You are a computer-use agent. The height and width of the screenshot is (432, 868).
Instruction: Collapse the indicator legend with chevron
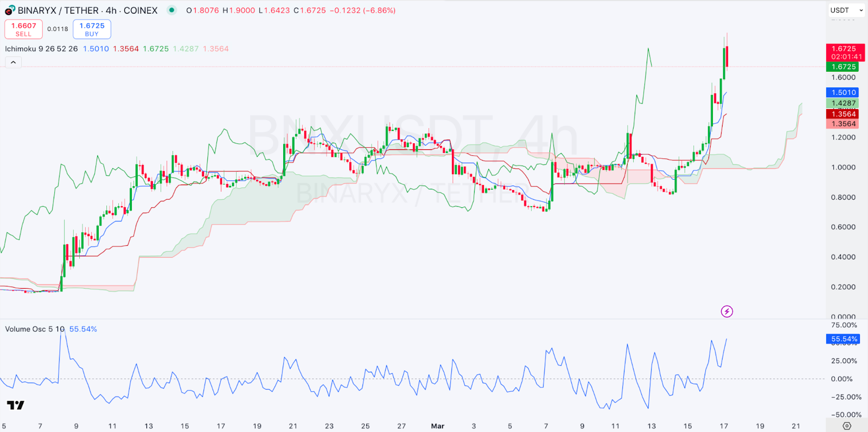[13, 62]
